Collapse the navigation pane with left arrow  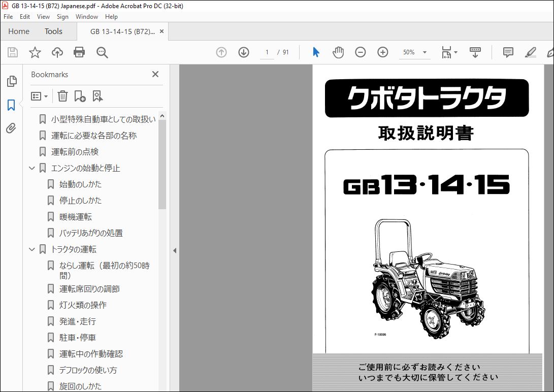click(x=175, y=251)
